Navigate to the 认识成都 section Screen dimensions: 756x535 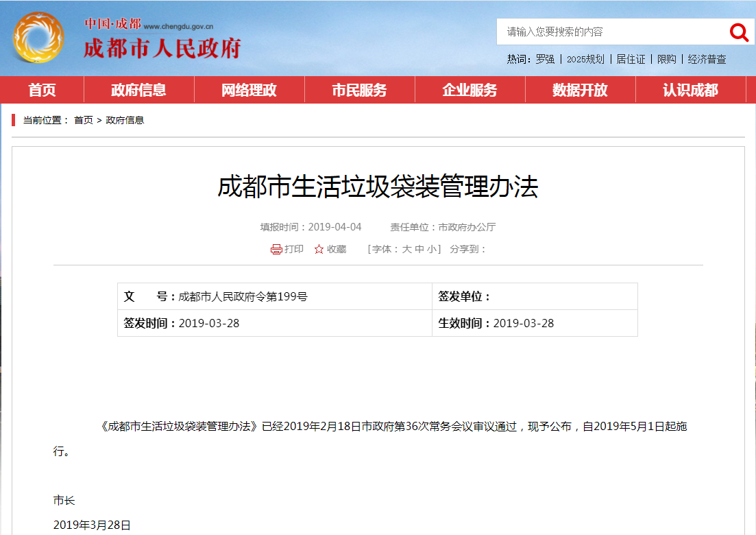[690, 90]
